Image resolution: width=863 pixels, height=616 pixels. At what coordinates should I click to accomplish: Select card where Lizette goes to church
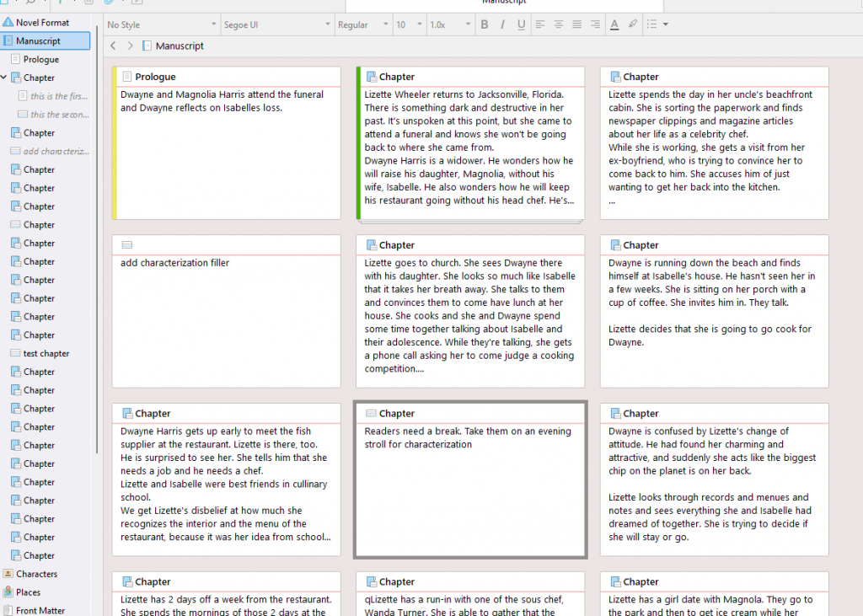click(470, 312)
